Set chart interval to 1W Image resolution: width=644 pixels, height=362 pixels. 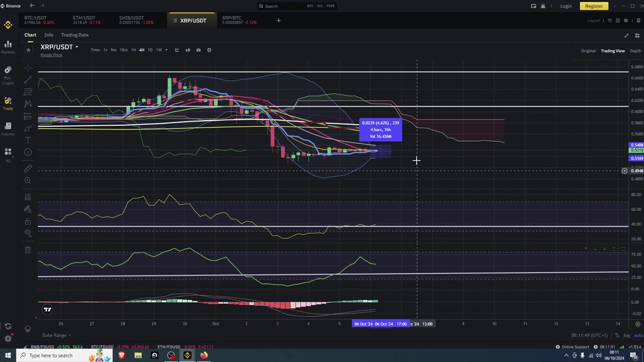(158, 50)
